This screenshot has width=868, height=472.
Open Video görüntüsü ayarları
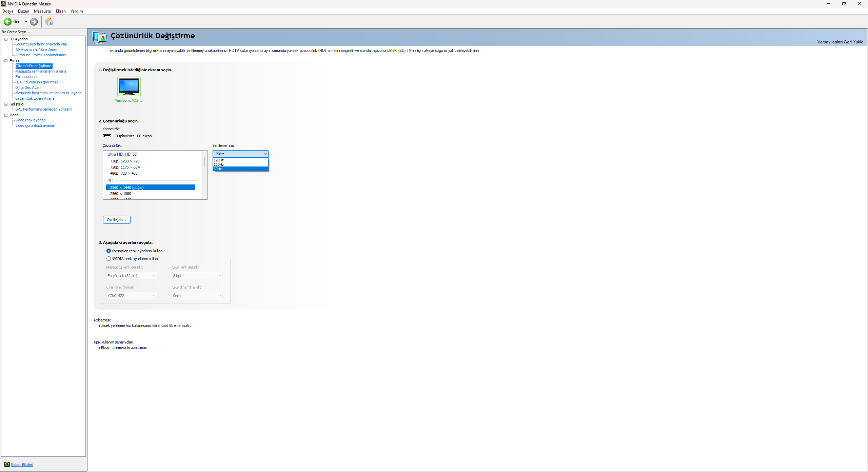pos(35,125)
